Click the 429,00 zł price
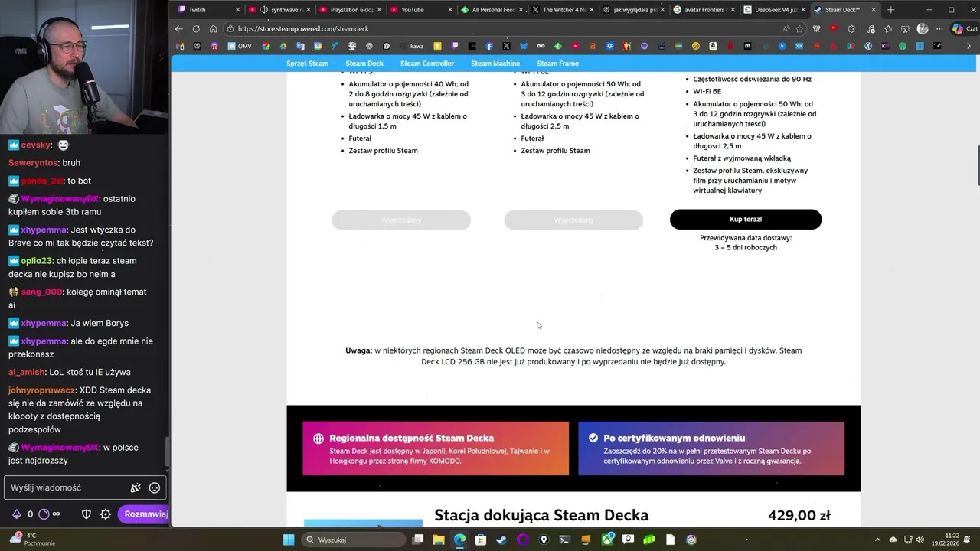Viewport: 980px width, 551px height. (x=799, y=515)
